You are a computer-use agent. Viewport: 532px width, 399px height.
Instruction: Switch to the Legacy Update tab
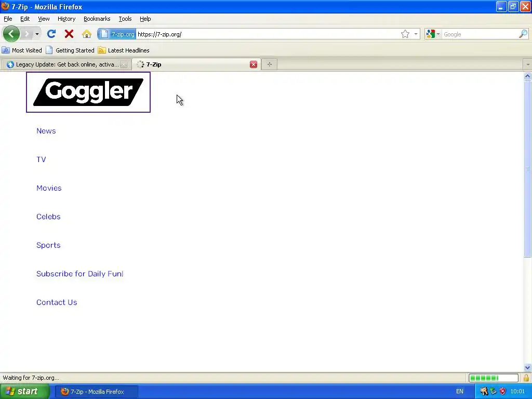point(66,64)
